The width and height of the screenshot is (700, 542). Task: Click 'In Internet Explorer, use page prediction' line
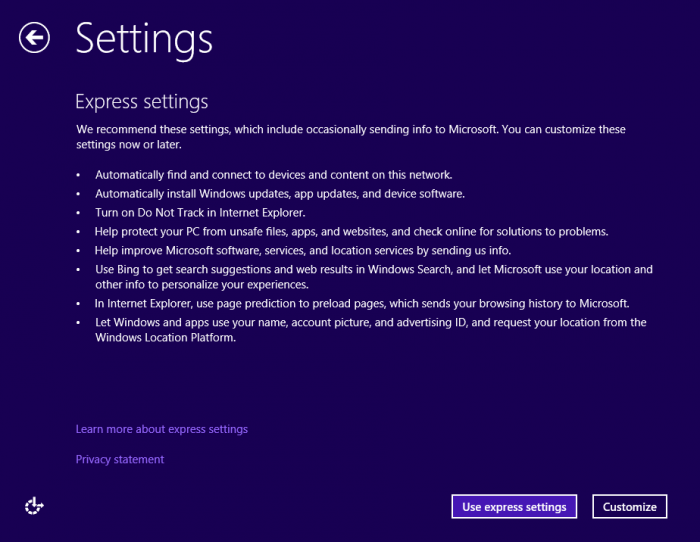point(362,304)
